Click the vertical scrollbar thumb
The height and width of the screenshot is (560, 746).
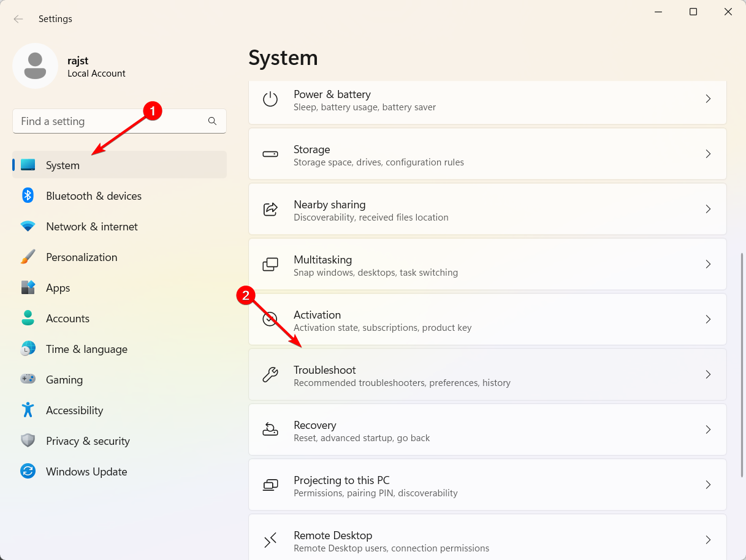click(742, 365)
